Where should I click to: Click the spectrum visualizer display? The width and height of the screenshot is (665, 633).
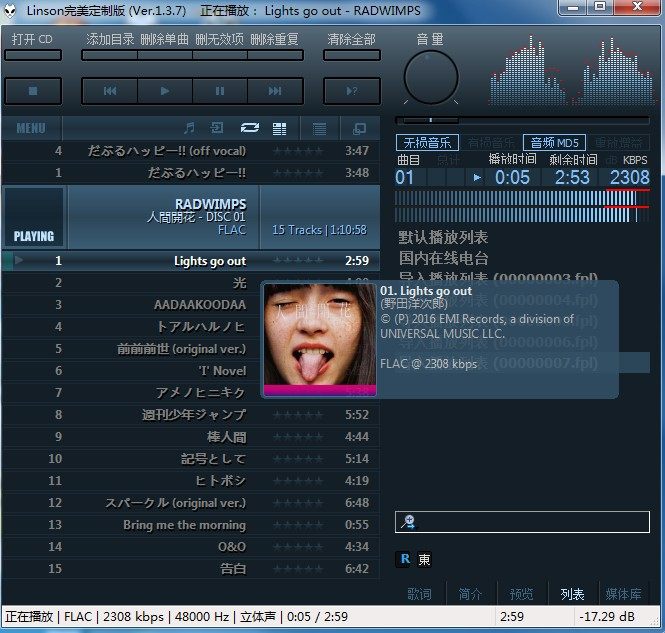pyautogui.click(x=573, y=70)
